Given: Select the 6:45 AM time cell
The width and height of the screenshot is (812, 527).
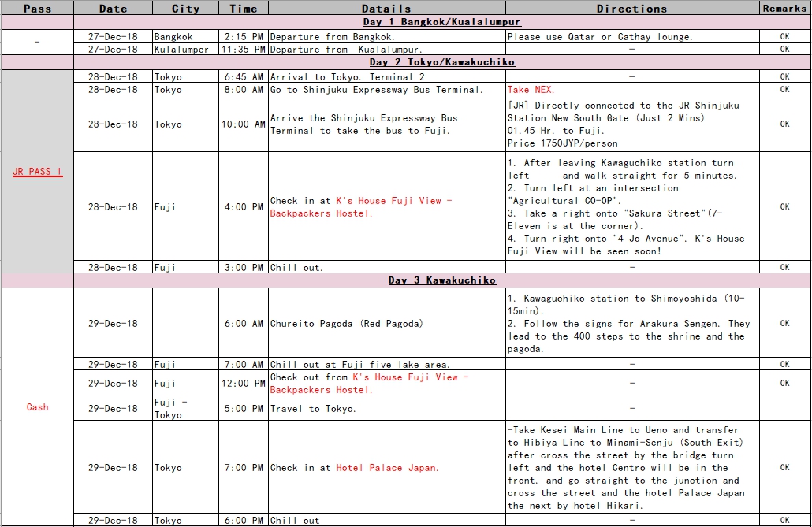Looking at the screenshot, I should pos(244,76).
